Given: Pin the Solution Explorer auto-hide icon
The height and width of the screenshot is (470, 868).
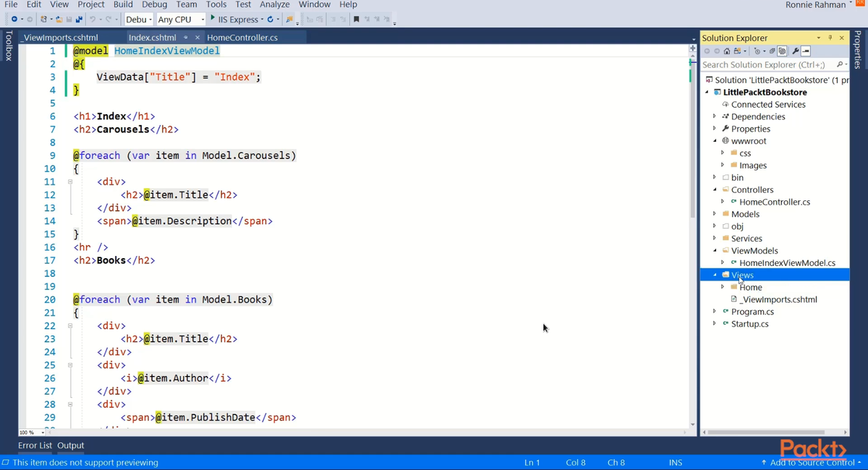Looking at the screenshot, I should point(830,38).
